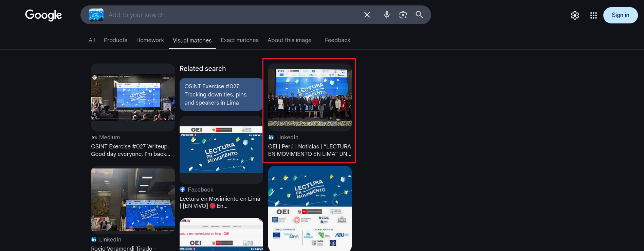
Task: Click the Google logo
Action: 43,15
